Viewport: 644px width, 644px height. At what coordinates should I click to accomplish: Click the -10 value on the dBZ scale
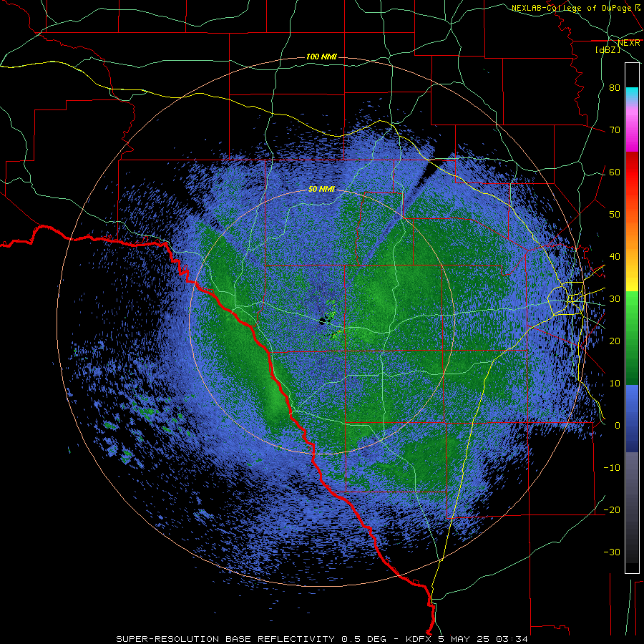(x=612, y=467)
